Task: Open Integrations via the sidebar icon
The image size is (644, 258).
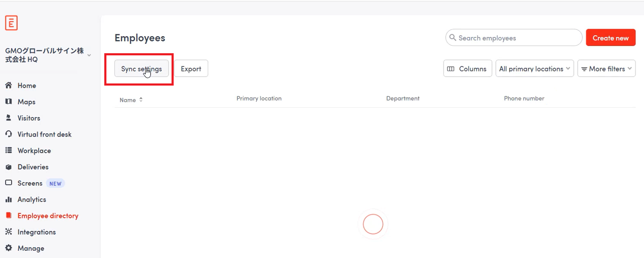Action: (9, 232)
